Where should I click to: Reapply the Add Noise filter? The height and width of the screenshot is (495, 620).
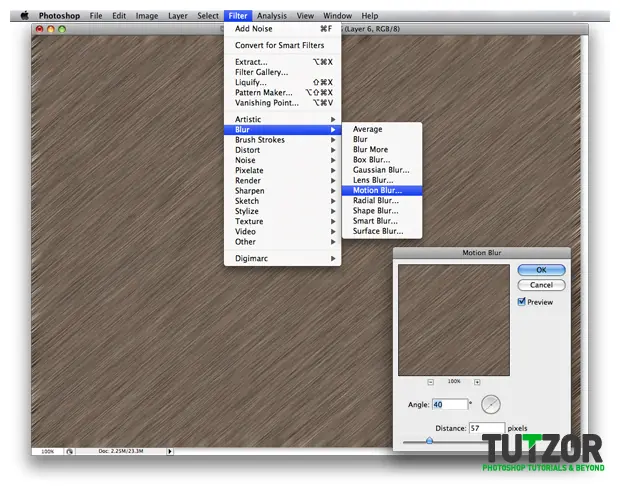click(282, 28)
